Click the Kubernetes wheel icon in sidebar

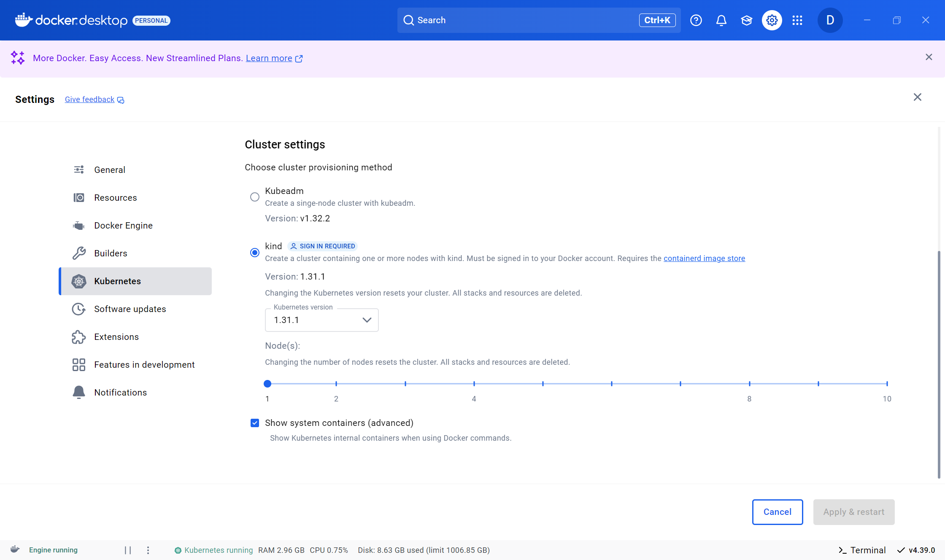[x=79, y=281]
